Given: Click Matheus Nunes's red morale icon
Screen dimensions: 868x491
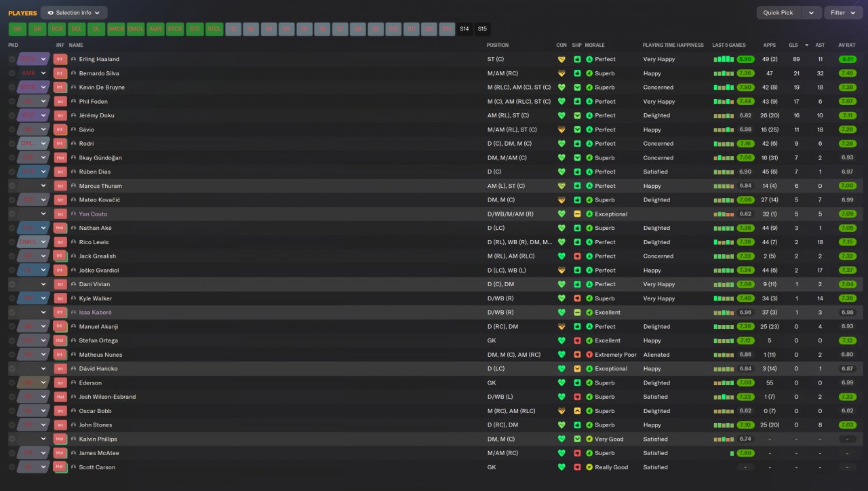Looking at the screenshot, I should 589,355.
